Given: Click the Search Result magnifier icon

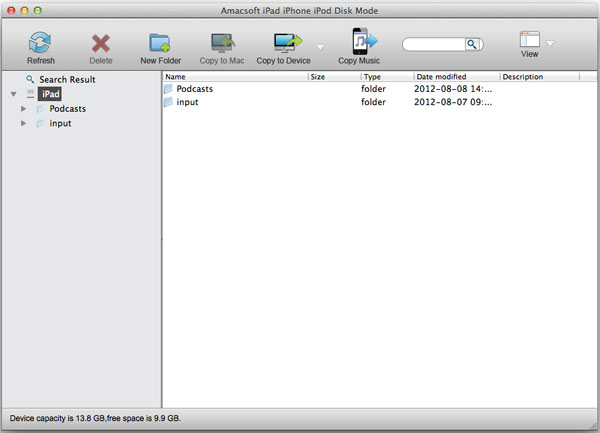Looking at the screenshot, I should (x=30, y=79).
